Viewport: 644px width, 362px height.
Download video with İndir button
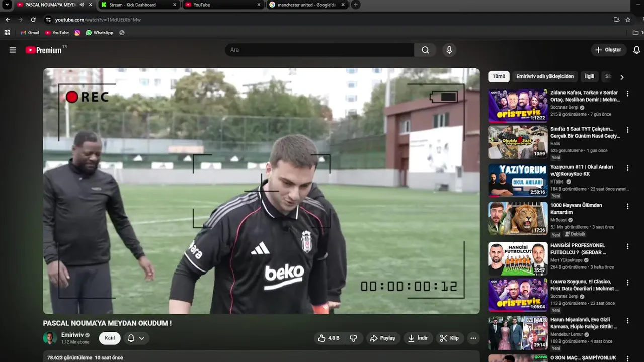(x=418, y=338)
